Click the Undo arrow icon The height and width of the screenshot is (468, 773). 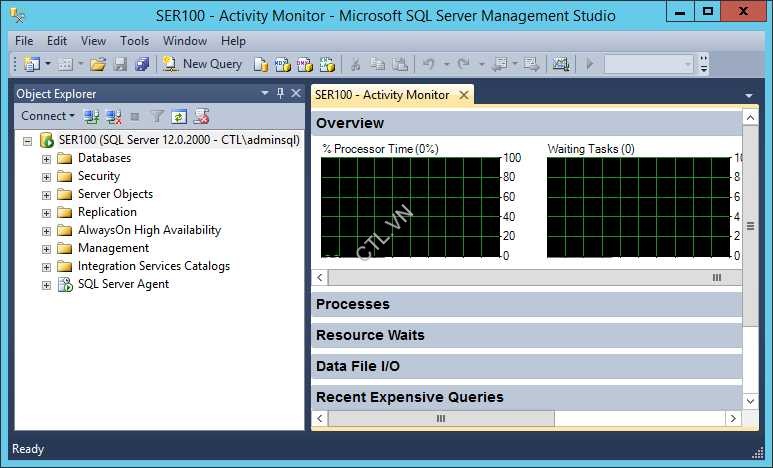428,64
